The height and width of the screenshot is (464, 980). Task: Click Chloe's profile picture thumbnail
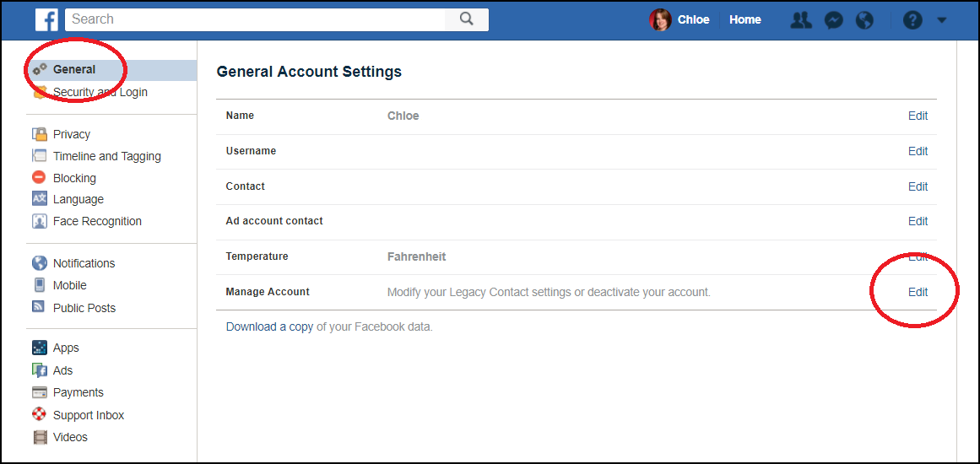(659, 20)
